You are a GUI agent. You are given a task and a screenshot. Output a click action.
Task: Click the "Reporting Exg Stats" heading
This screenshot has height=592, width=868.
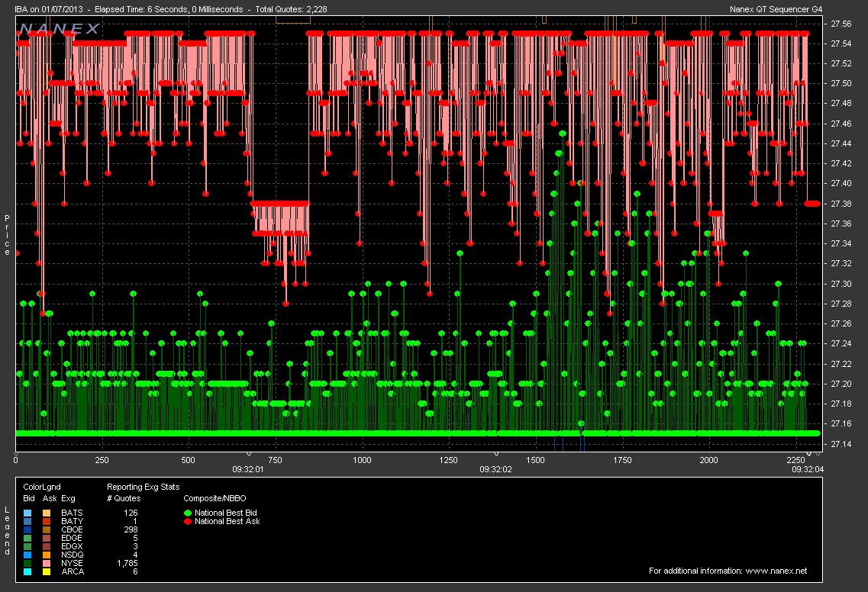[144, 487]
